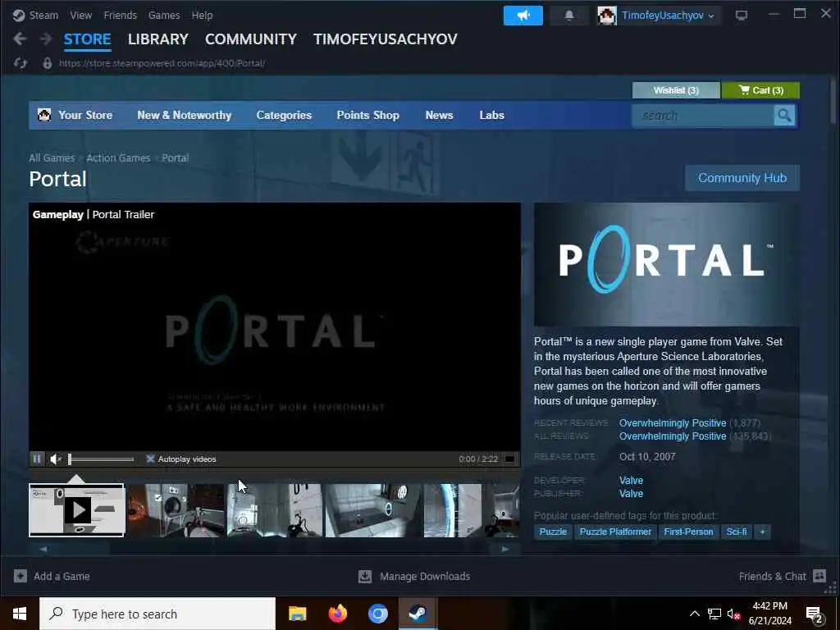Expand more tags with plus button
Image resolution: width=840 pixels, height=630 pixels.
[x=762, y=532]
